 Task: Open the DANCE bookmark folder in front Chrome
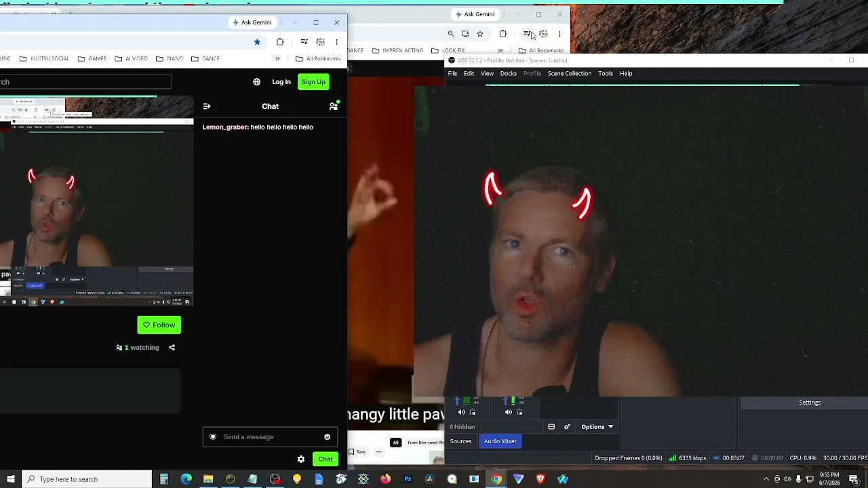(x=205, y=59)
